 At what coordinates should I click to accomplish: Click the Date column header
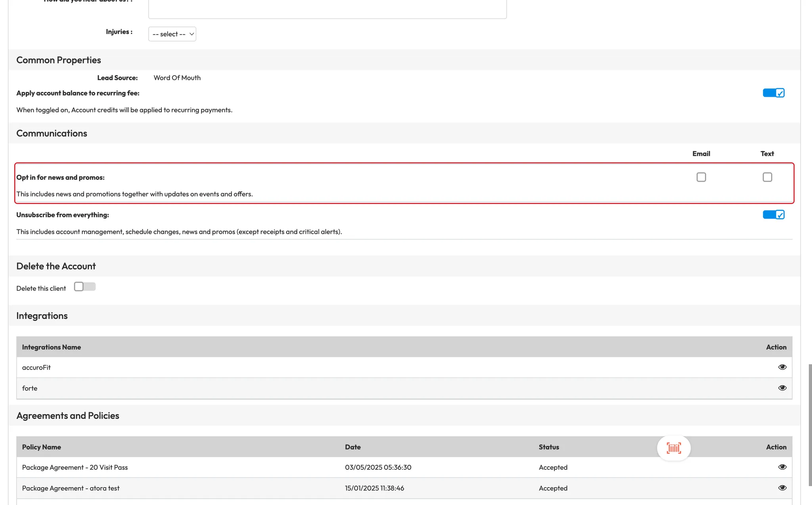pos(352,447)
